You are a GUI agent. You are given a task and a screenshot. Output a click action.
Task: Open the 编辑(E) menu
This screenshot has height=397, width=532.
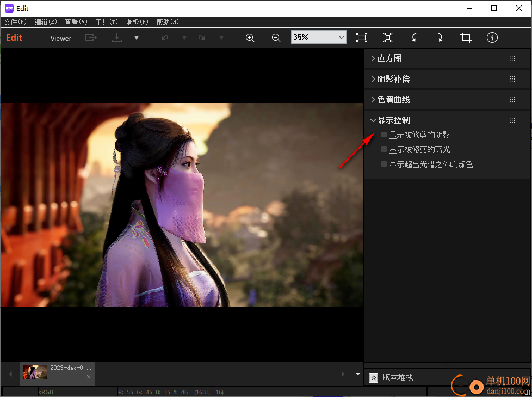46,22
